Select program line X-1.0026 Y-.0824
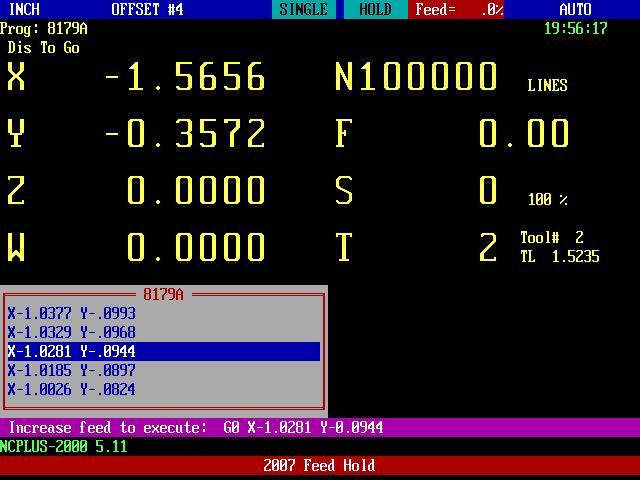 click(x=164, y=389)
